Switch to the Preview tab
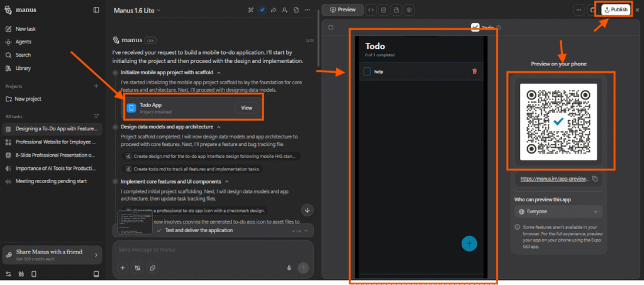This screenshot has height=285, width=644. 342,10
